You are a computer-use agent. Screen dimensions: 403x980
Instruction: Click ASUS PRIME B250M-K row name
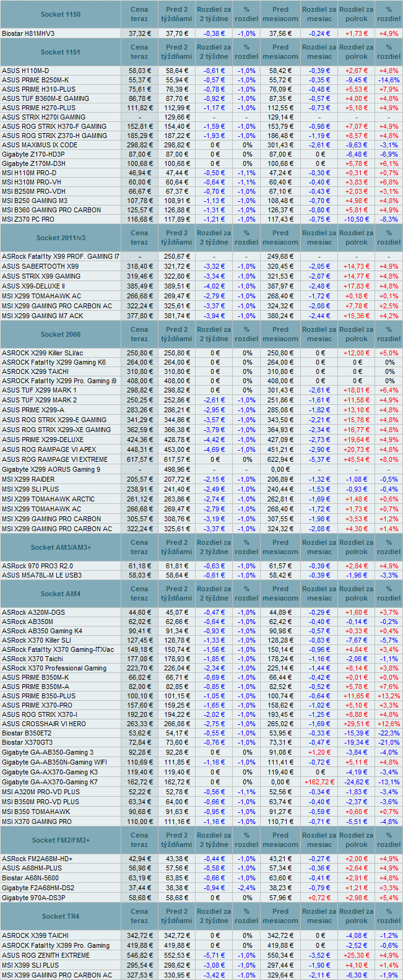pos(35,80)
